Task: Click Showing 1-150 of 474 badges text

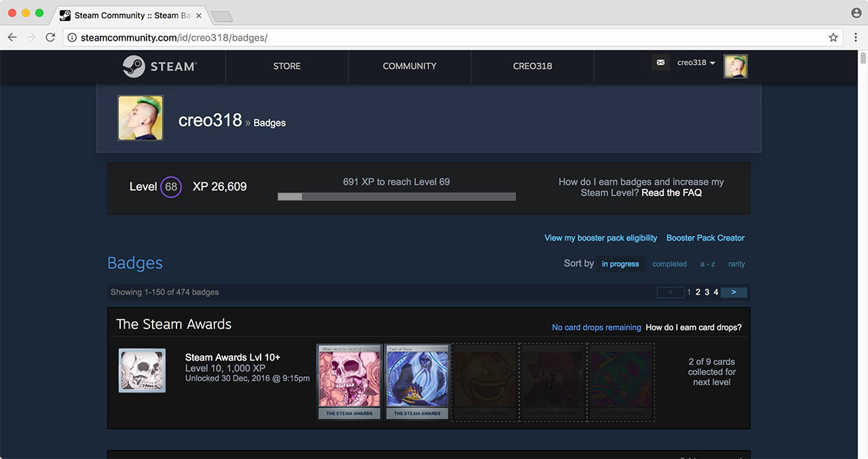Action: 165,292
